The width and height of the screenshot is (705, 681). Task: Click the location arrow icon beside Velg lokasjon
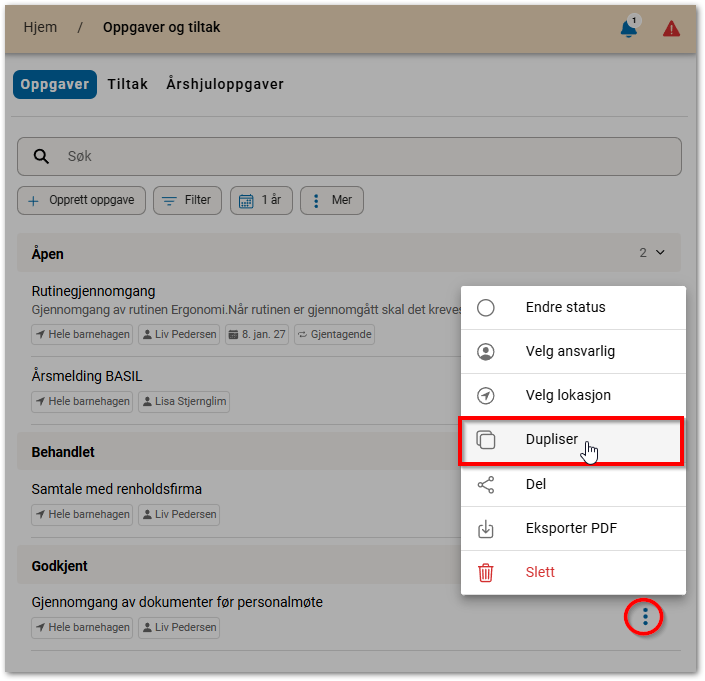tap(486, 396)
